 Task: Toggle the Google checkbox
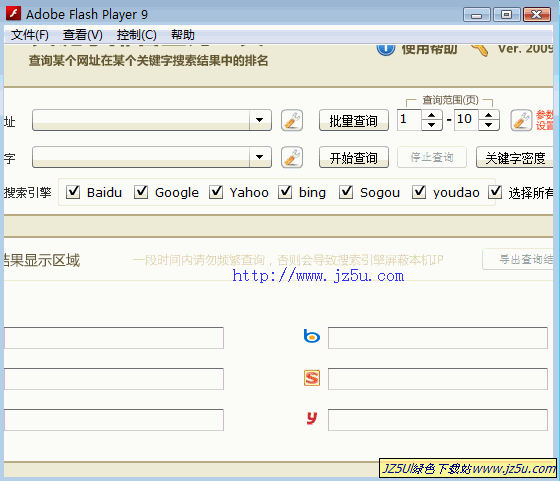click(141, 192)
